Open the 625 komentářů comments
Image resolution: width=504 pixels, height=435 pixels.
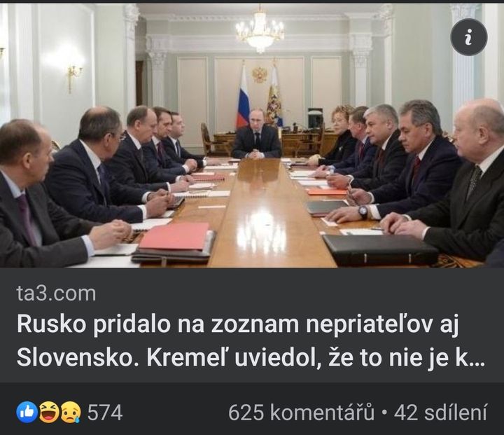(x=302, y=412)
